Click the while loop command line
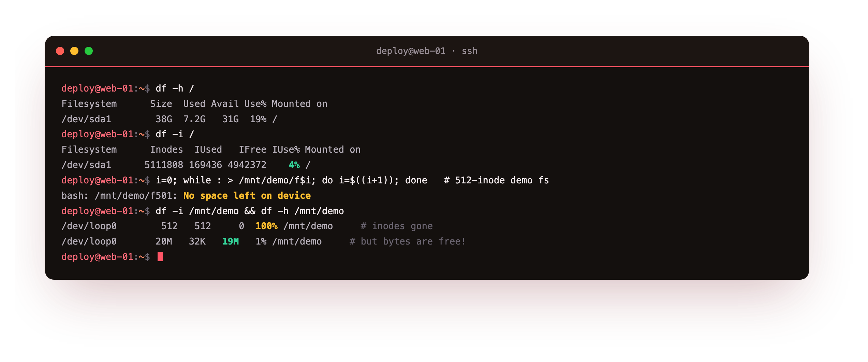 [x=292, y=180]
